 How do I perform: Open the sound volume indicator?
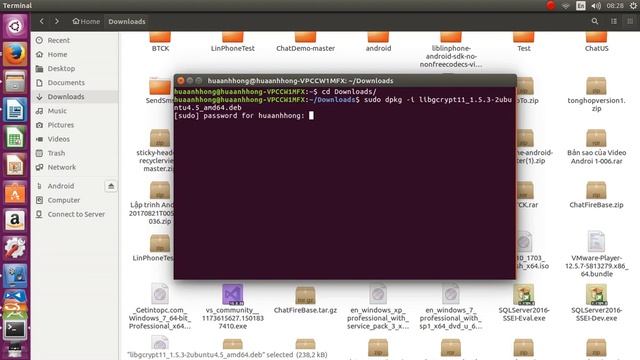[596, 5]
